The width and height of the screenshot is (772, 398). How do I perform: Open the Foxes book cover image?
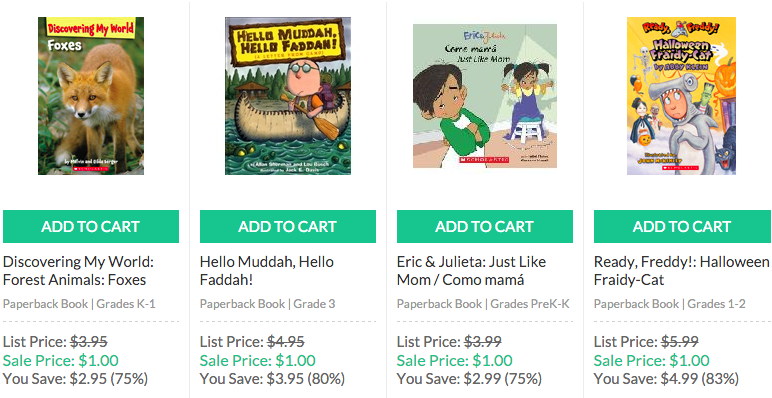[91, 96]
